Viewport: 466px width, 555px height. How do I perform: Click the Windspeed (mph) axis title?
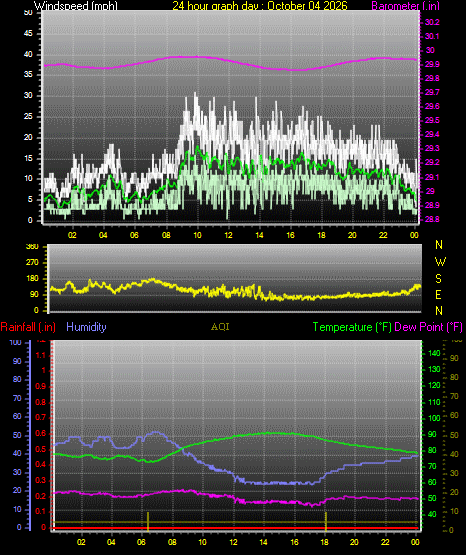tap(76, 6)
